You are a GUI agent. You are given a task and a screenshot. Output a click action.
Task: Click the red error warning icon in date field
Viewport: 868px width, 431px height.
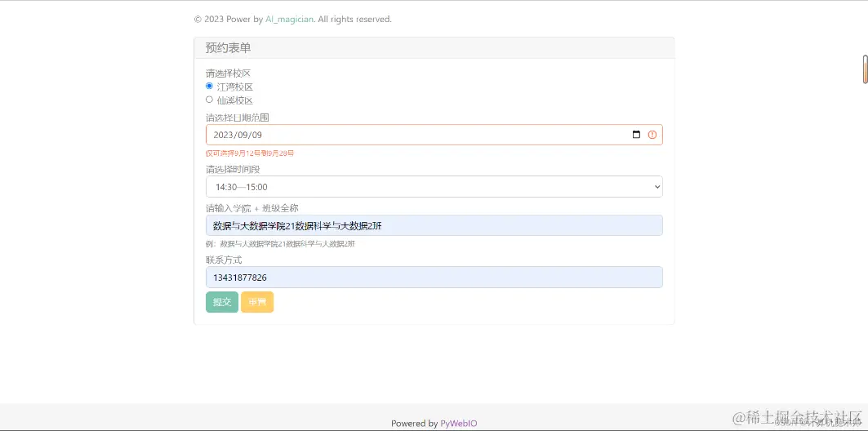tap(652, 135)
